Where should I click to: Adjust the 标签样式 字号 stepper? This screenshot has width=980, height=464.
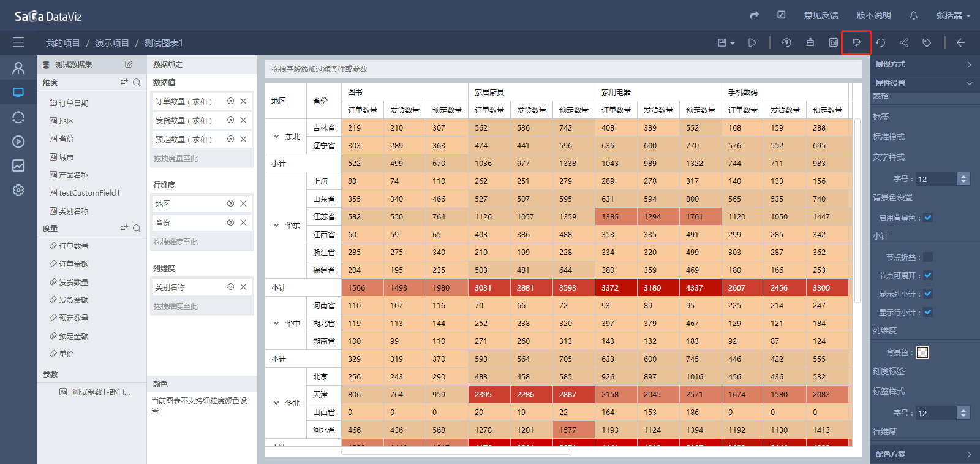[x=963, y=413]
